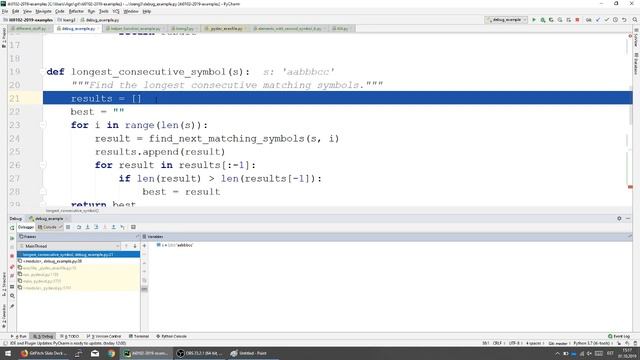Viewport: 640px width, 360px height.
Task: View breakpoints in the debug sidebar
Action: (x=12, y=267)
